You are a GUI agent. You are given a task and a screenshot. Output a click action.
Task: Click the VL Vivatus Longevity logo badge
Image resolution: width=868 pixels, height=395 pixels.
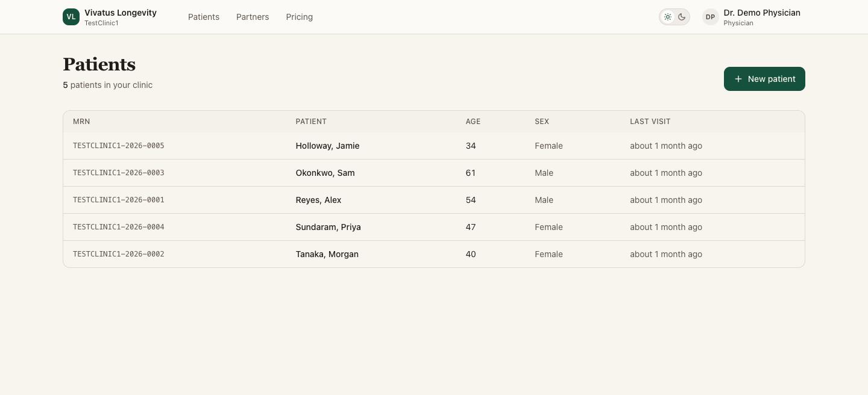pos(71,17)
